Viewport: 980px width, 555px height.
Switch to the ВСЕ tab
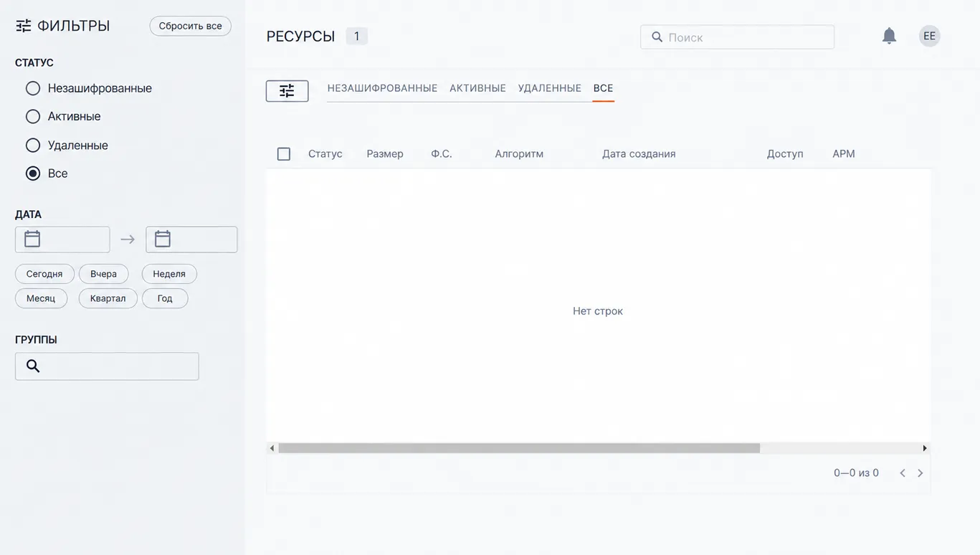coord(603,88)
